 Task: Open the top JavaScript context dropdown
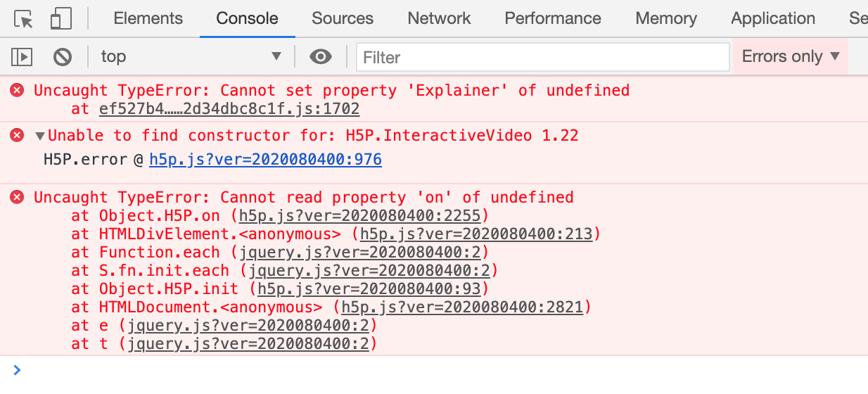coord(191,56)
